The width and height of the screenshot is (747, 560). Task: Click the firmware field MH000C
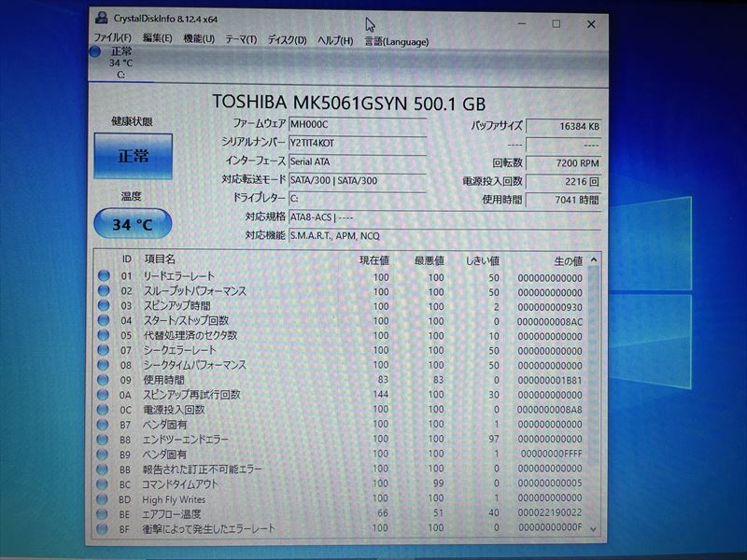tap(358, 124)
